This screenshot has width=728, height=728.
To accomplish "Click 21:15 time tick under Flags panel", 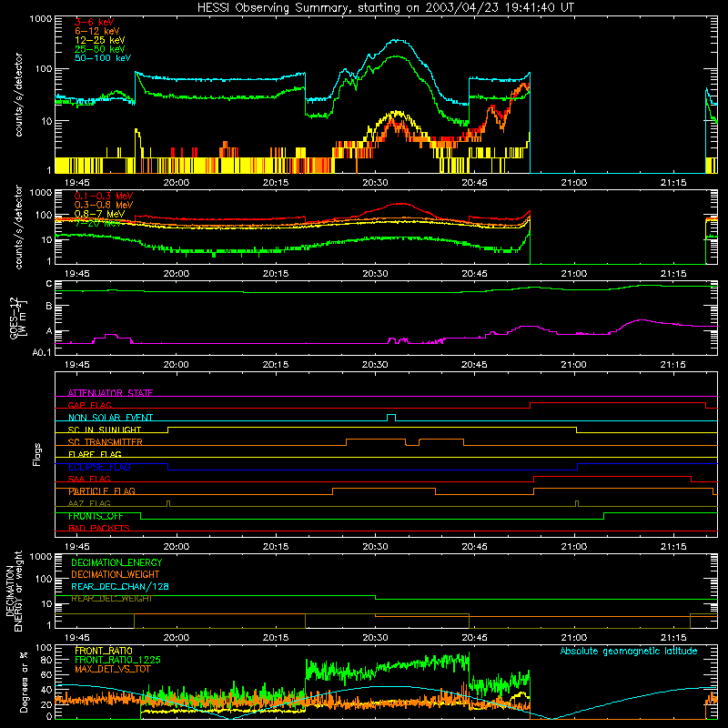I will [673, 547].
